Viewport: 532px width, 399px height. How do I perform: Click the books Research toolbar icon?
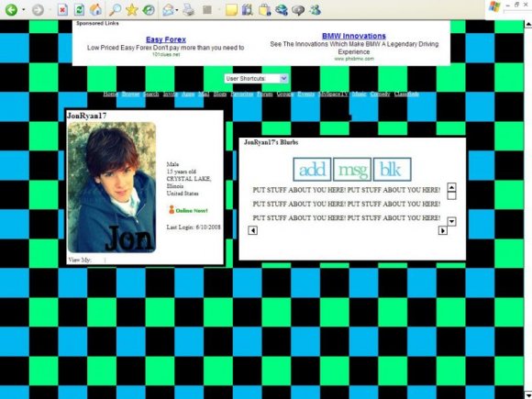coord(248,10)
